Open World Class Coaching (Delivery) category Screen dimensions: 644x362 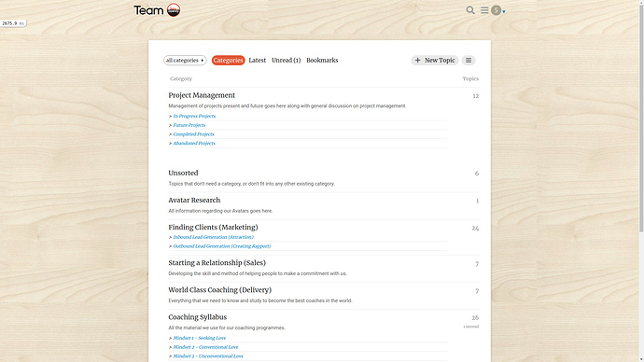(x=219, y=290)
